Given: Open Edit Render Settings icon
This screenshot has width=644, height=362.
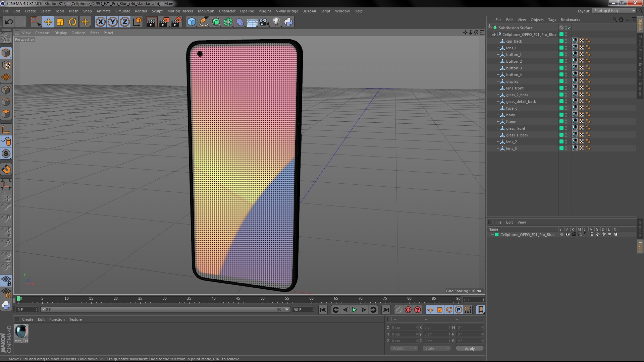Looking at the screenshot, I should tap(176, 22).
